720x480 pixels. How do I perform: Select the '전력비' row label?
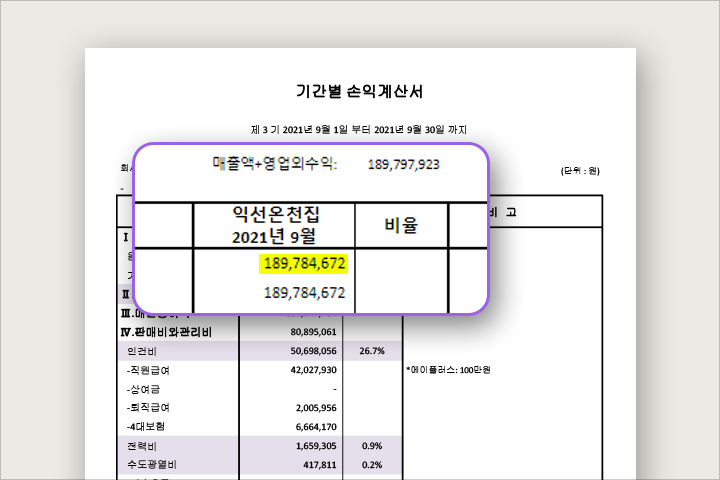pyautogui.click(x=142, y=446)
